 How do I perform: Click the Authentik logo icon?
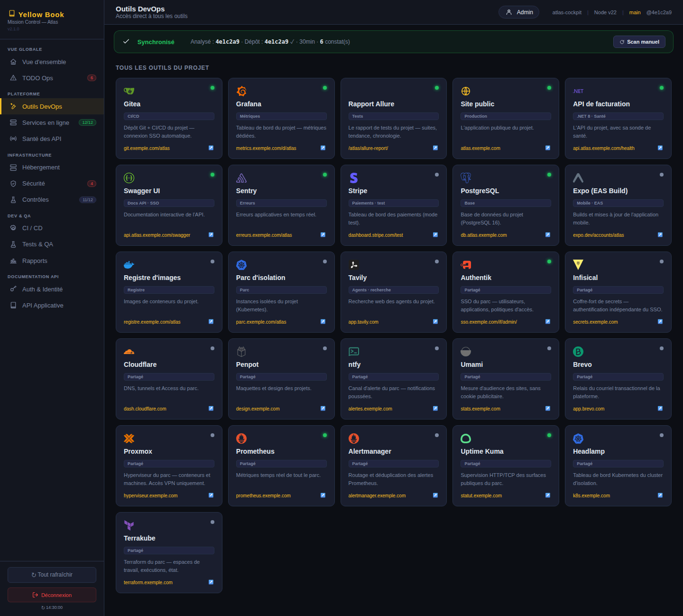[x=466, y=265]
